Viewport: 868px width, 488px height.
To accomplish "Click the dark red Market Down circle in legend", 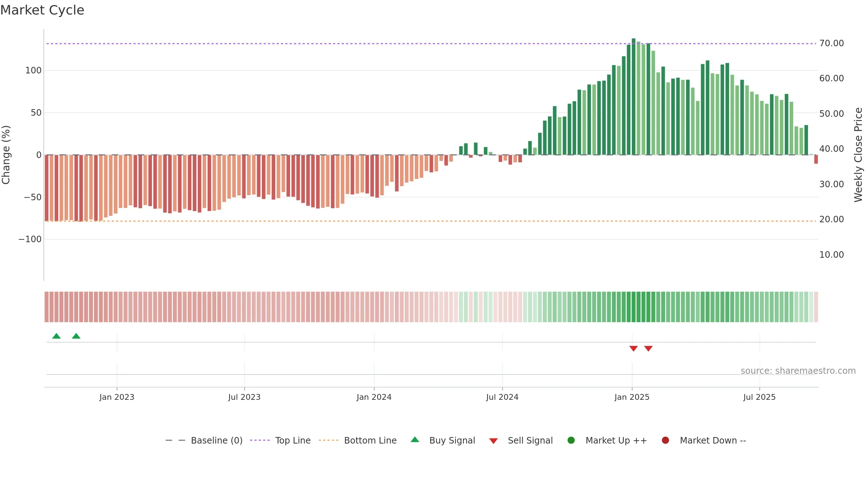I will (665, 440).
